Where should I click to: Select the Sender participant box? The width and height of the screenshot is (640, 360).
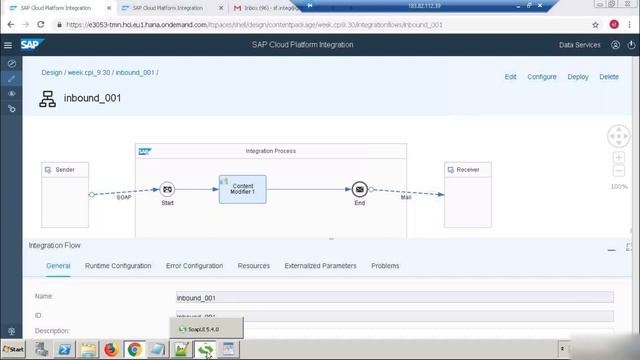pos(65,195)
